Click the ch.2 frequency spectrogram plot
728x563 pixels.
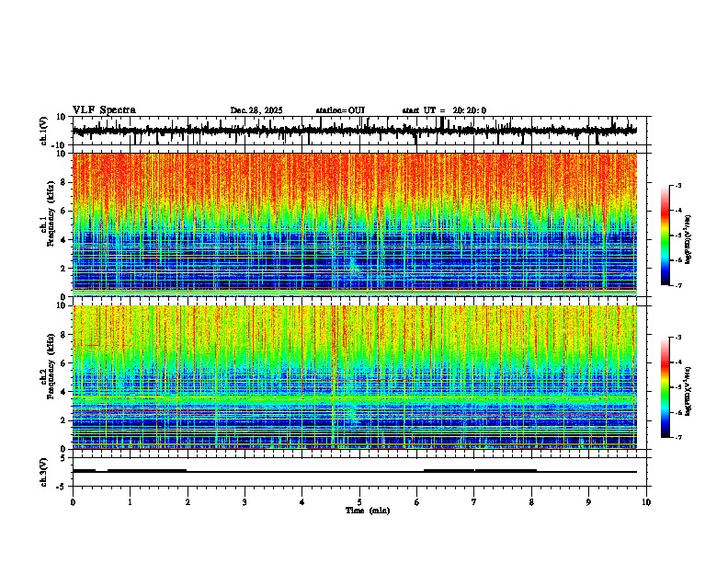[x=355, y=377]
